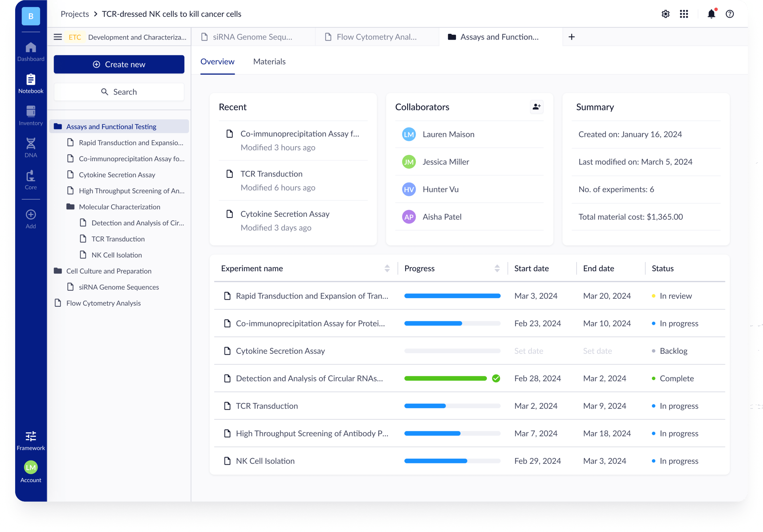
Task: Open recent TCR Transduction entry
Action: [293, 181]
